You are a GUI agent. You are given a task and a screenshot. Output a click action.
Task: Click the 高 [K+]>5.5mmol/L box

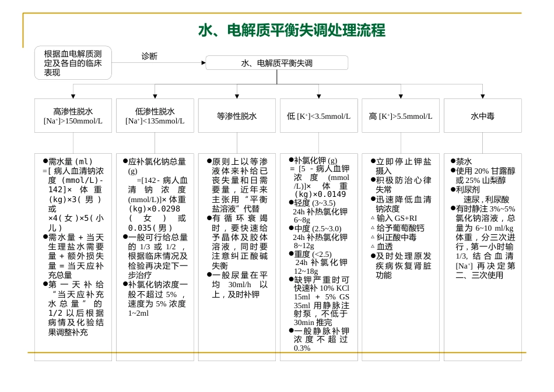pos(401,116)
